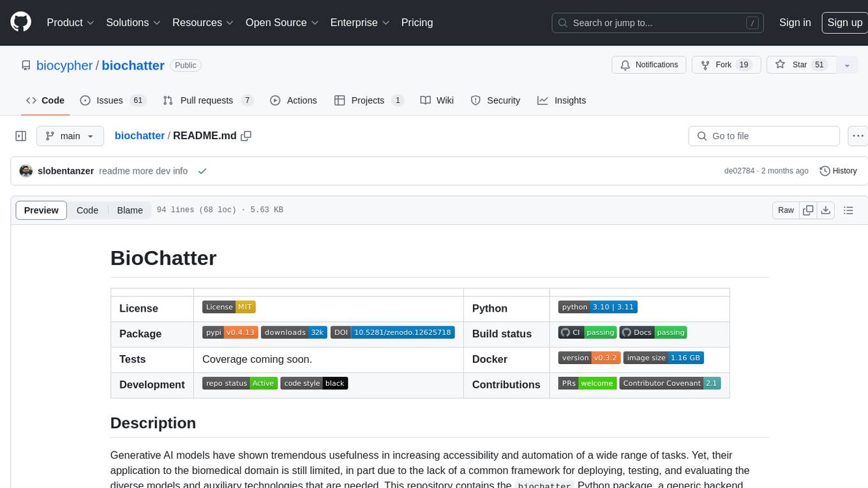Click the Description heading

pos(153,423)
